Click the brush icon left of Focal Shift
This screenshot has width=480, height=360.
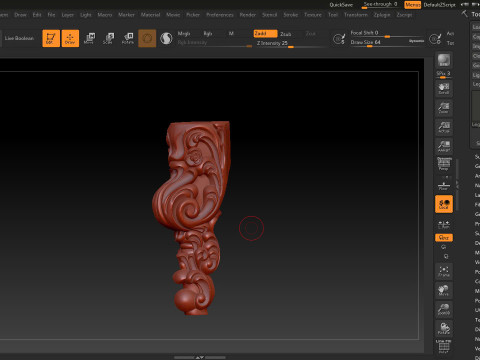(339, 39)
